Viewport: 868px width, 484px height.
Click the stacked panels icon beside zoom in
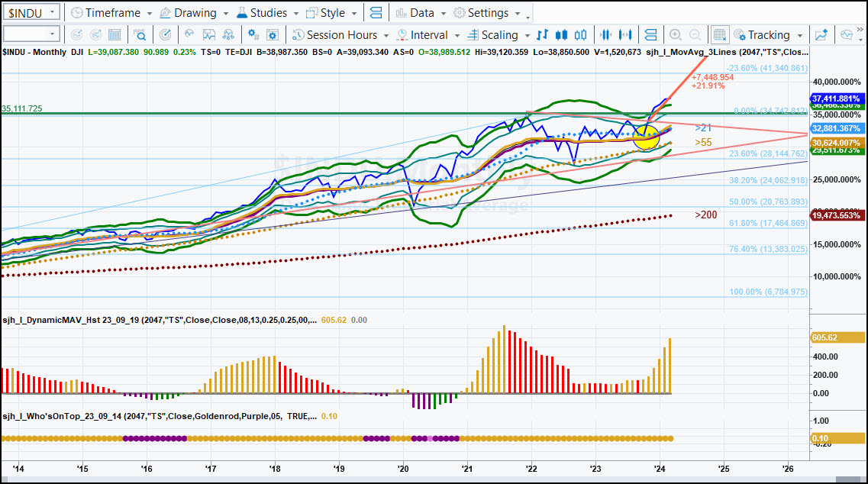pos(651,35)
